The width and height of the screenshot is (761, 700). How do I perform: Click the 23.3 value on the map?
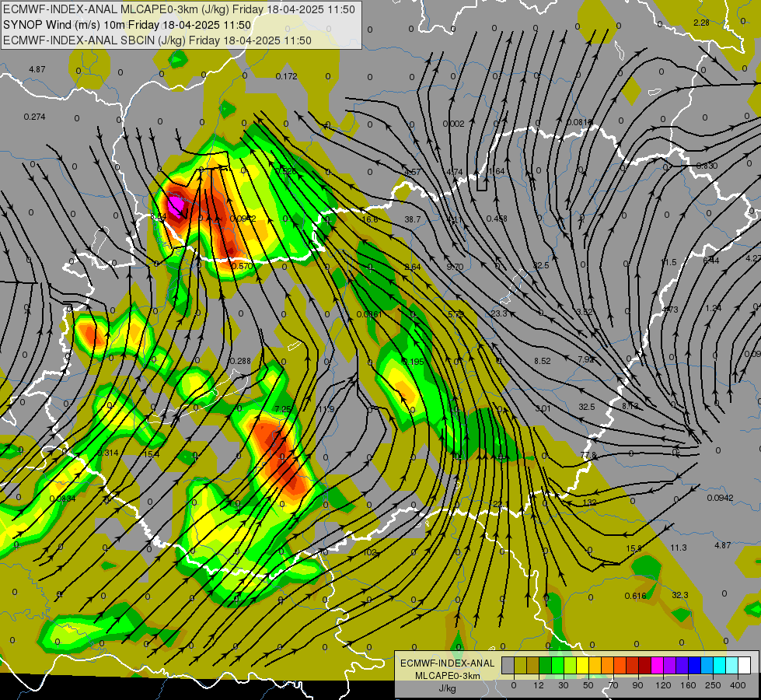pyautogui.click(x=499, y=313)
